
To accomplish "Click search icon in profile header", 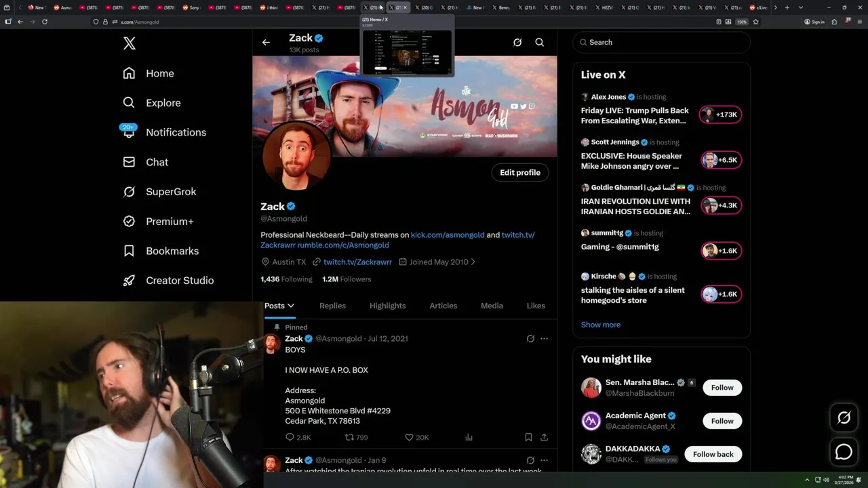I will 540,42.
